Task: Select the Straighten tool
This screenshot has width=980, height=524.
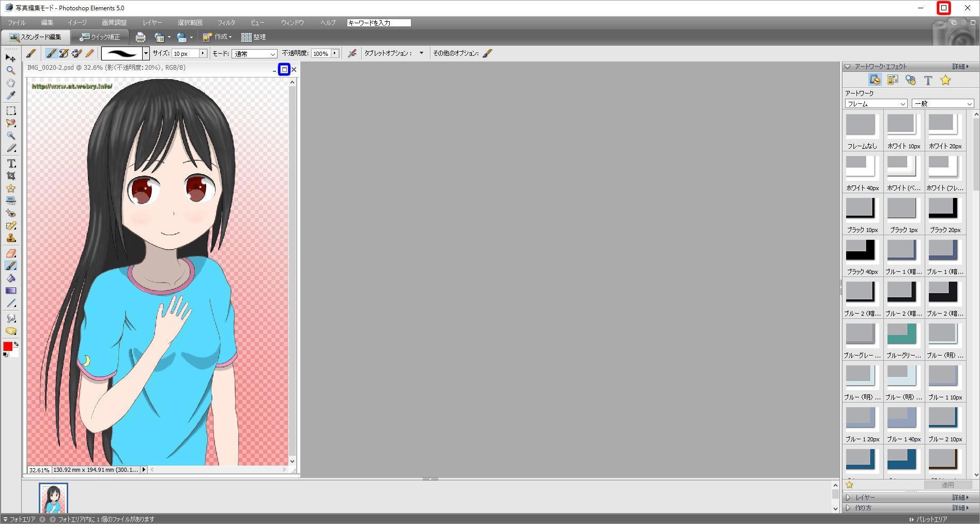Action: pos(10,201)
